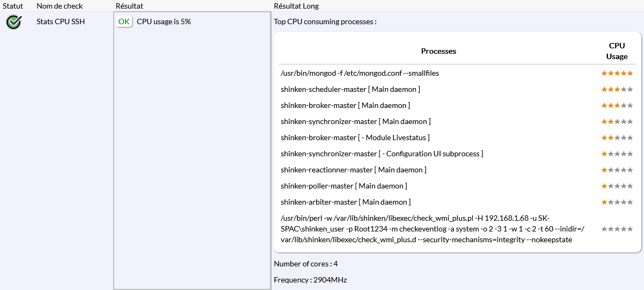Click the /usr/bin/mongod process row

pos(360,73)
